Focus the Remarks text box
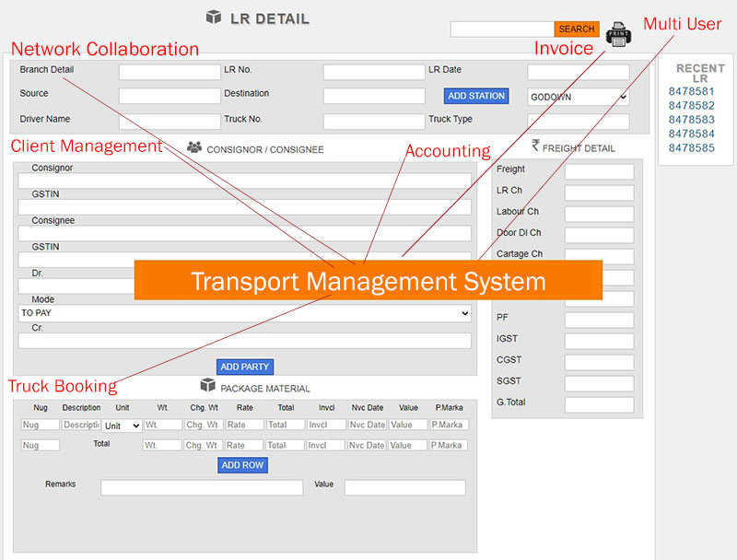 point(202,487)
